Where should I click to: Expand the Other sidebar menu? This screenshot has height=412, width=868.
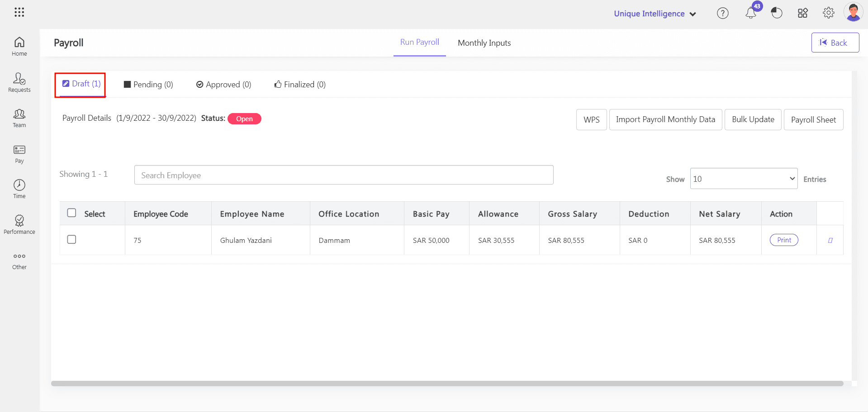click(19, 260)
